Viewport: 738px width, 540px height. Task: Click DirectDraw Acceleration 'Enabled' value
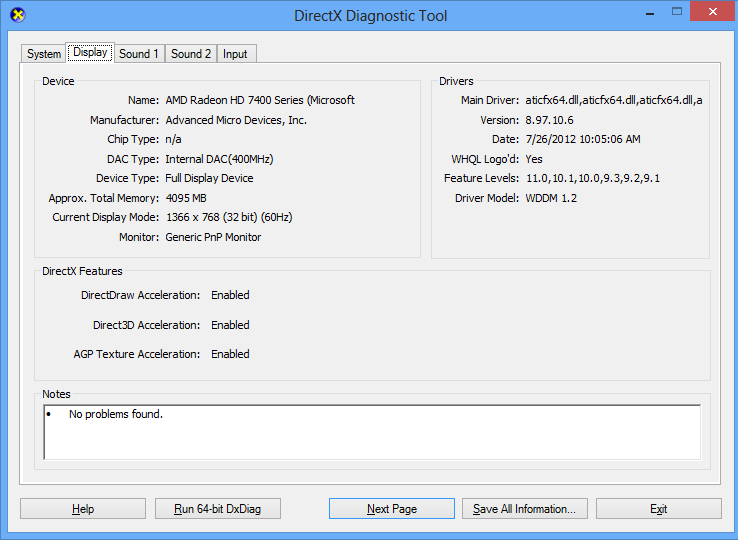(230, 295)
